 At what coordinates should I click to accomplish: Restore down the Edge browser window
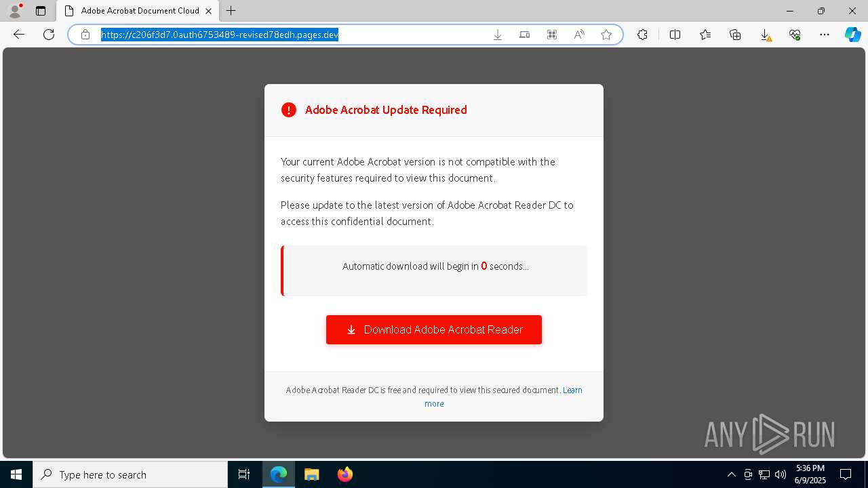click(x=821, y=11)
